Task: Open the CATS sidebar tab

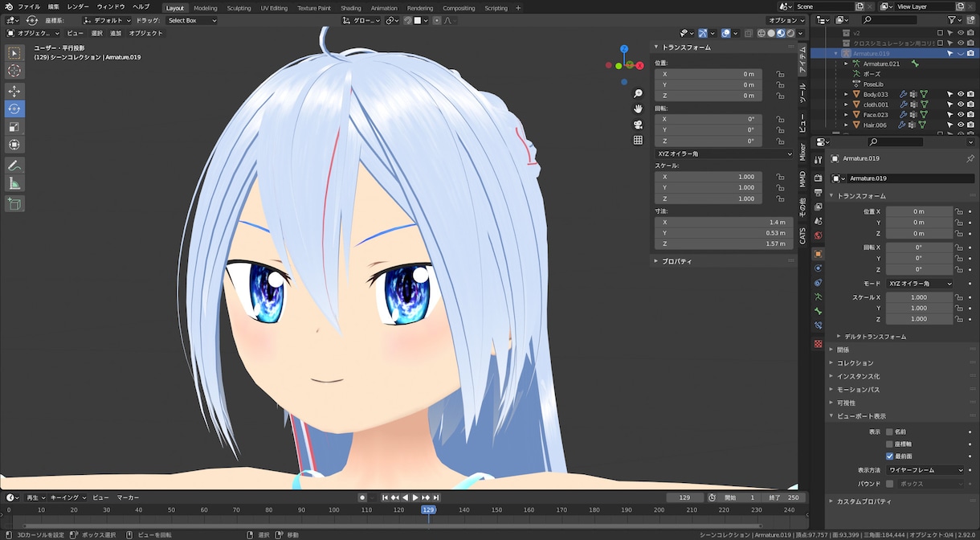Action: (802, 235)
